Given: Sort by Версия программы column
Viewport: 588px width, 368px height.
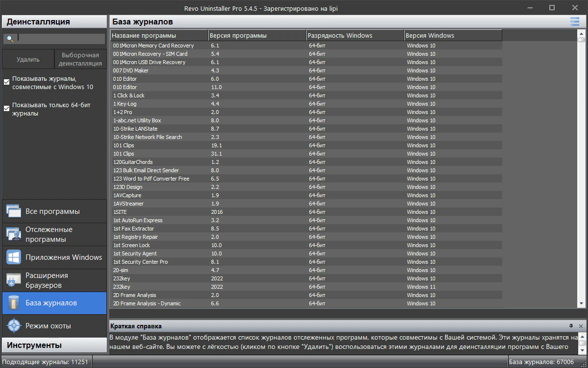Looking at the screenshot, I should tap(257, 36).
